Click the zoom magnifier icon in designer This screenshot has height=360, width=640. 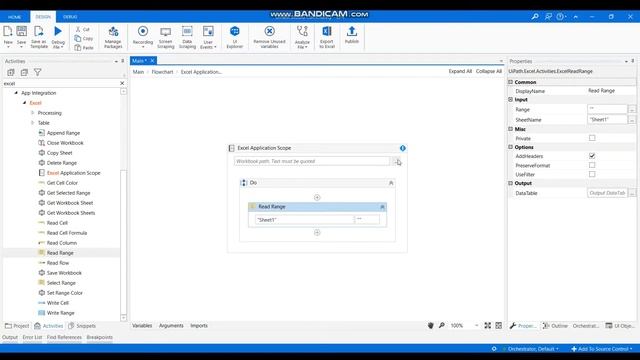[442, 325]
